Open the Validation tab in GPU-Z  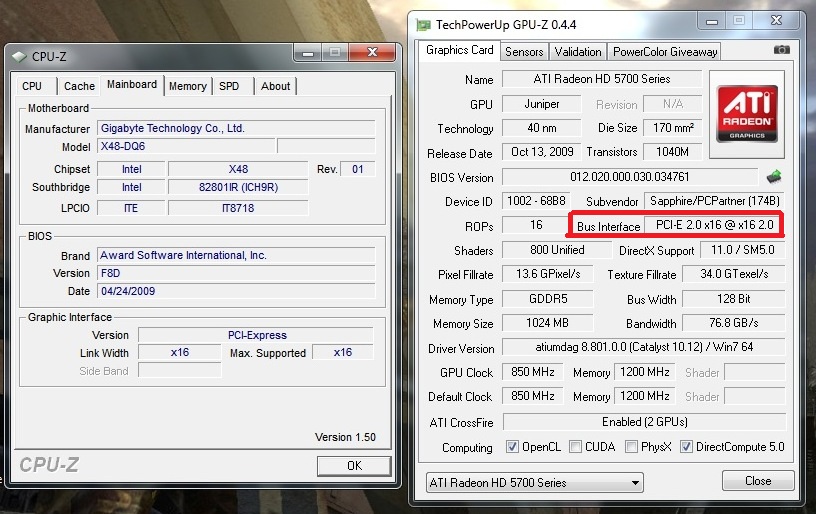pos(578,52)
